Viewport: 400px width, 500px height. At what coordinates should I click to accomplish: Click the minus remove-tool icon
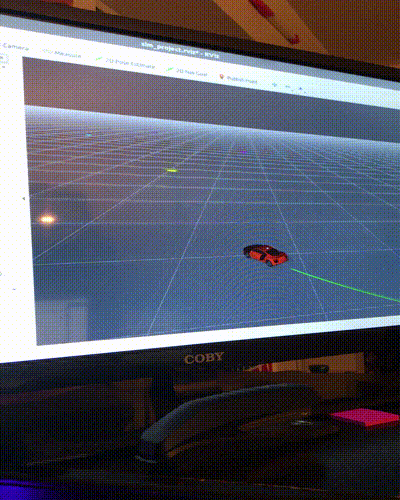coord(288,87)
